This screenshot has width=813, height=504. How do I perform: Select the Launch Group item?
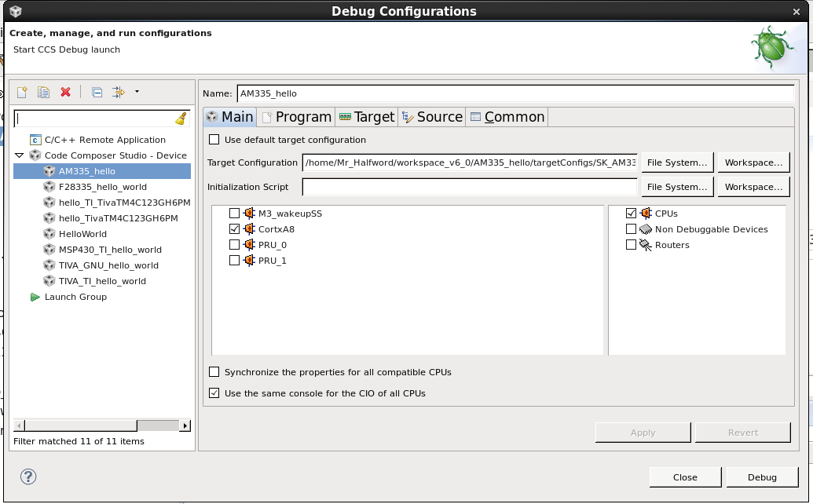pos(75,297)
